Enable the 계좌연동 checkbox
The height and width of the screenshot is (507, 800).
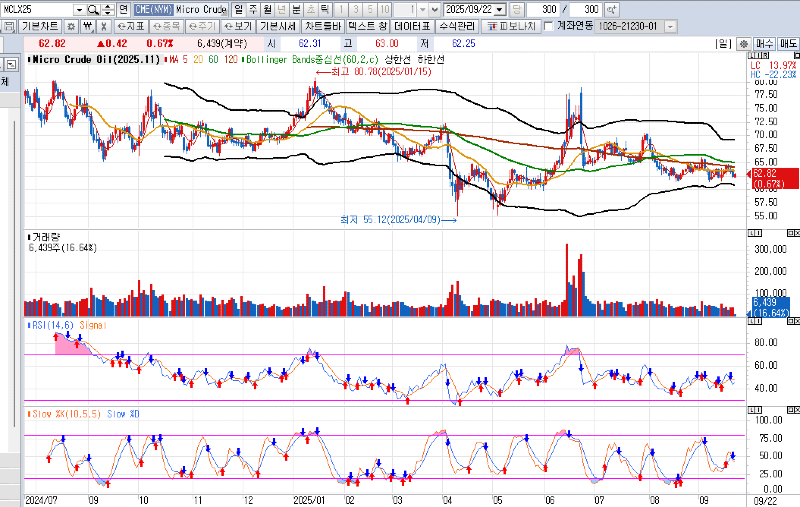coord(548,25)
